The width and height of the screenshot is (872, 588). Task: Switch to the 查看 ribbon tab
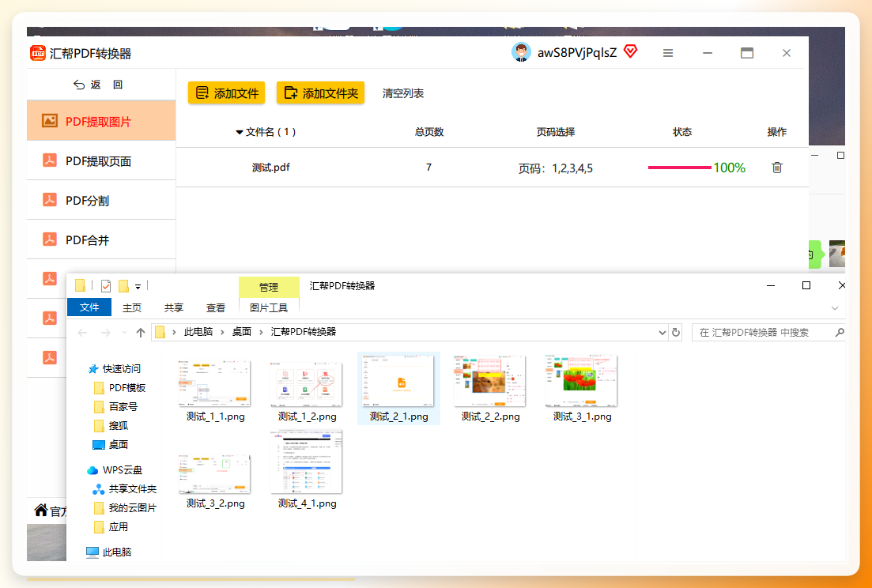click(x=216, y=308)
